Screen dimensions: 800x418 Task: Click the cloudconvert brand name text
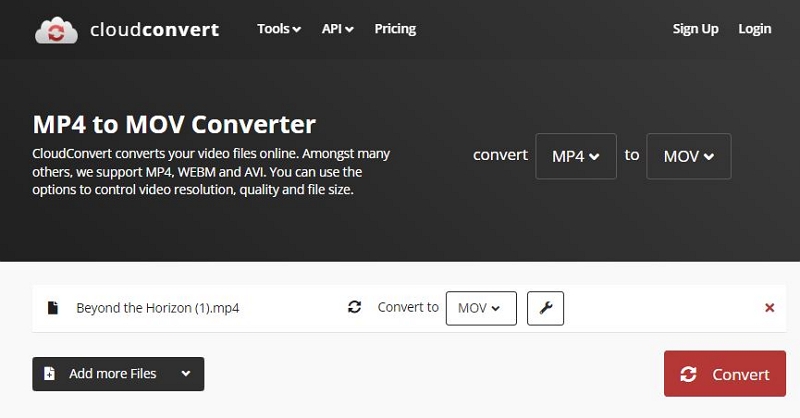click(155, 30)
